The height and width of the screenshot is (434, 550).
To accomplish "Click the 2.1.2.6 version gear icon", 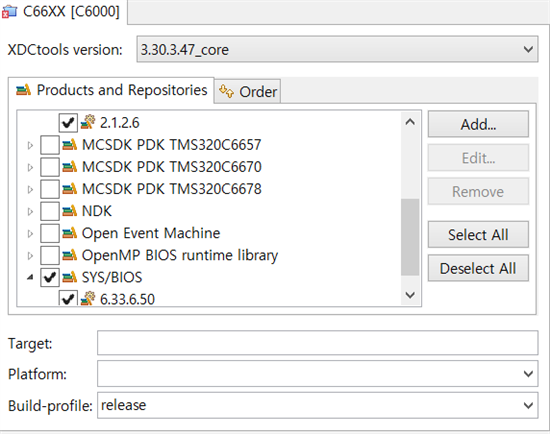I will click(88, 122).
